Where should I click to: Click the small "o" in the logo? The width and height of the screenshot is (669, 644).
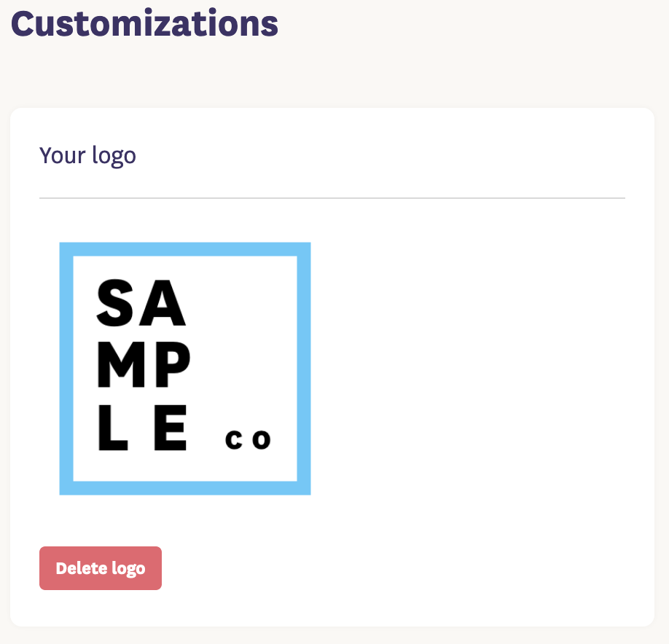tap(262, 440)
